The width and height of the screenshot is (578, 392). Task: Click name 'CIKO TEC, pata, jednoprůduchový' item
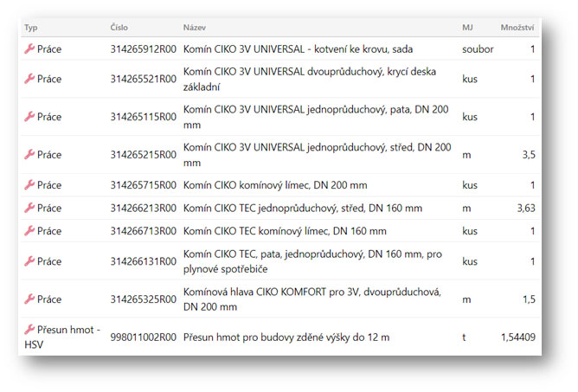[312, 261]
